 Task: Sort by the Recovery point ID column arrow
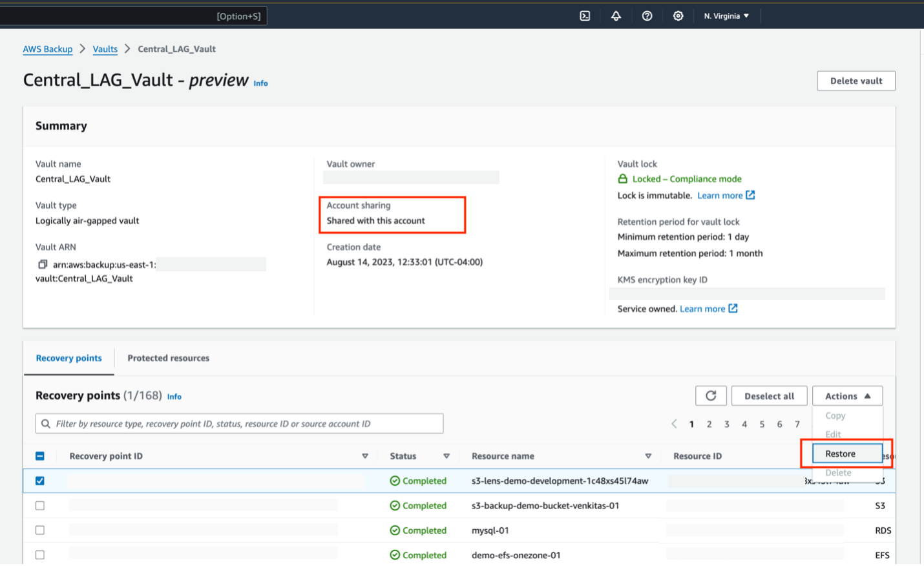point(365,456)
